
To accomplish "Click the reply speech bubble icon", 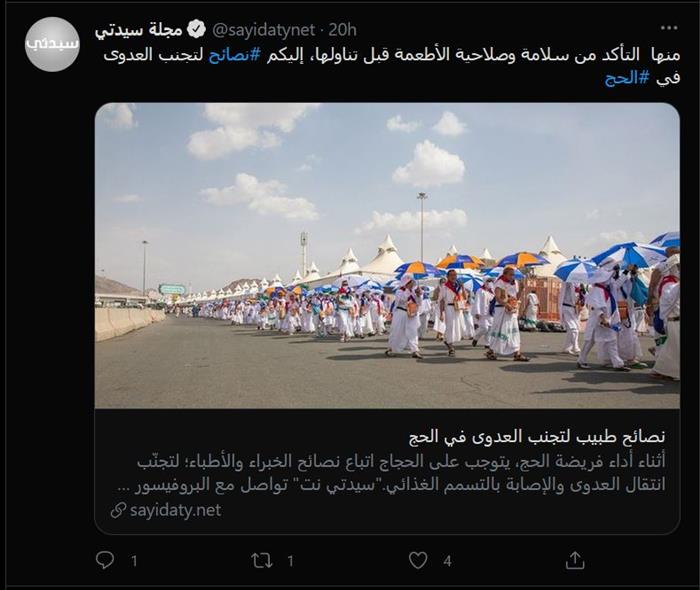I will [105, 560].
